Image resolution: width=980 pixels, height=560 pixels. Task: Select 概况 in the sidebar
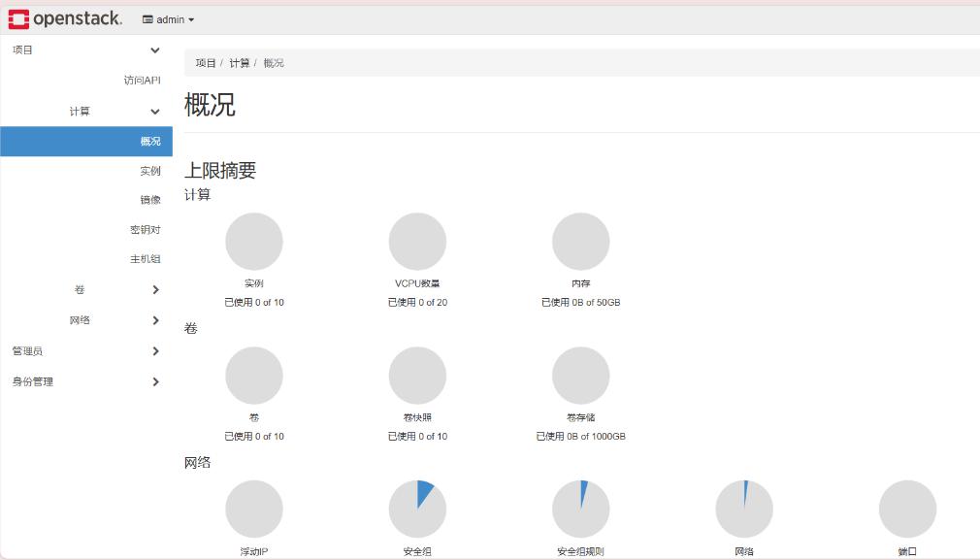click(x=149, y=142)
